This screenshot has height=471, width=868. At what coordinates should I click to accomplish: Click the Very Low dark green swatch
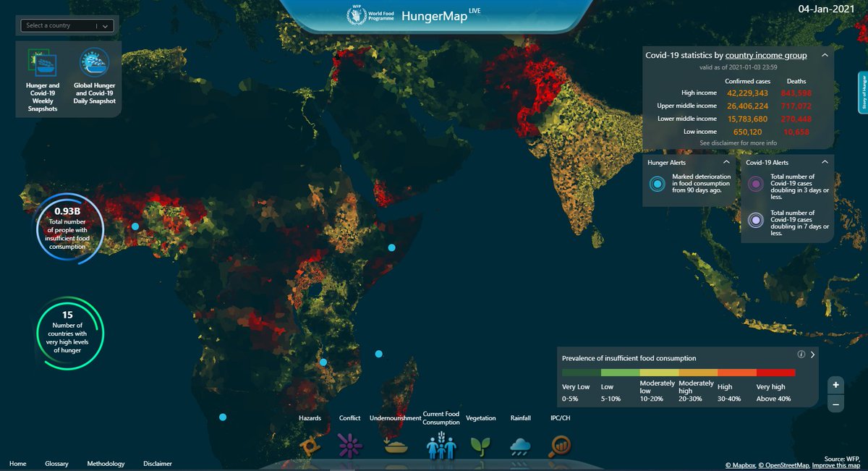tap(581, 372)
